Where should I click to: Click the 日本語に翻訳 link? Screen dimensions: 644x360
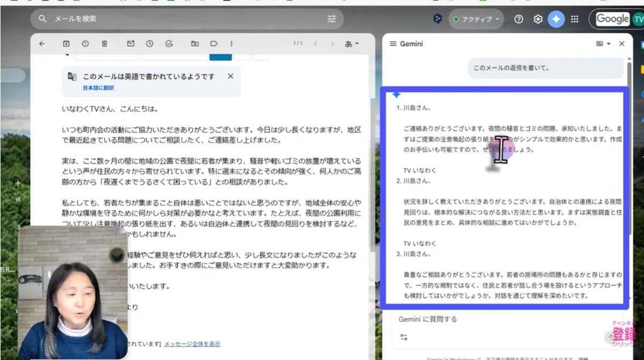coord(98,87)
